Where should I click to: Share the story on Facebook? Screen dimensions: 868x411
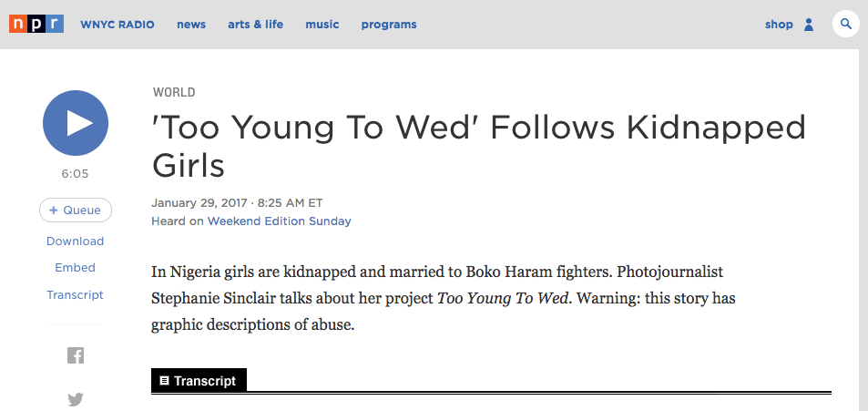76,355
